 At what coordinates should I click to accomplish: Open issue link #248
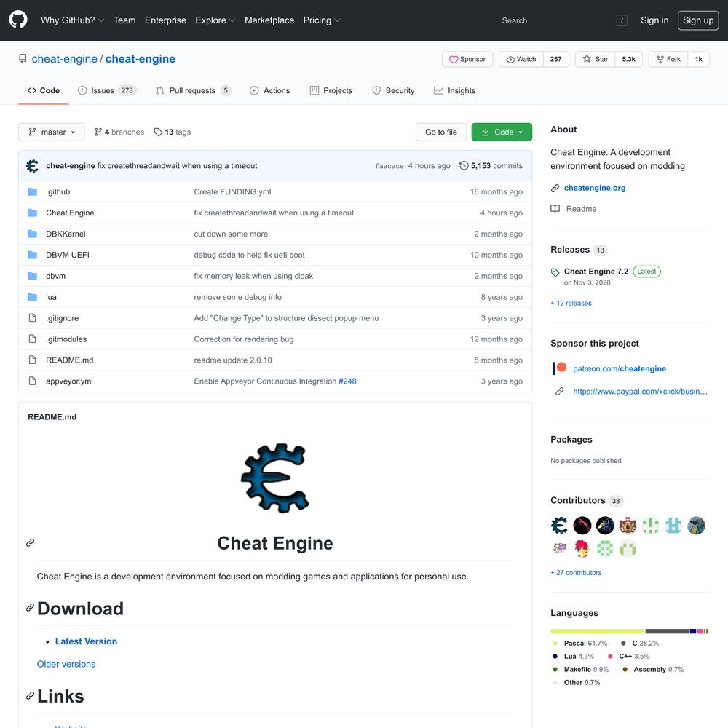[347, 381]
